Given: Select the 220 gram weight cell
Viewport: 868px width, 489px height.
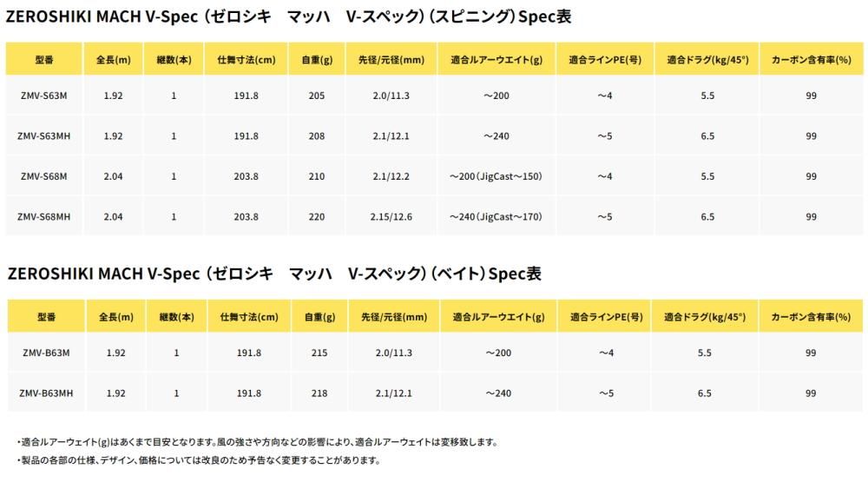Looking at the screenshot, I should point(316,216).
